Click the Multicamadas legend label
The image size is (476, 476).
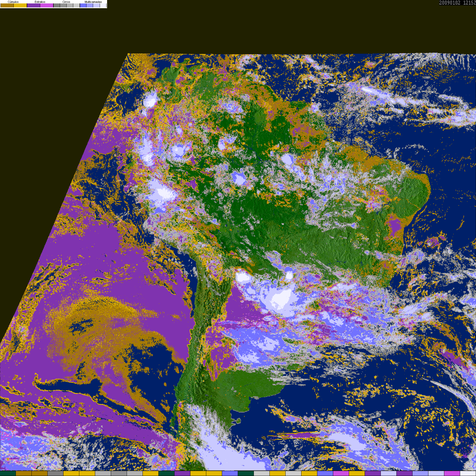pos(93,2)
